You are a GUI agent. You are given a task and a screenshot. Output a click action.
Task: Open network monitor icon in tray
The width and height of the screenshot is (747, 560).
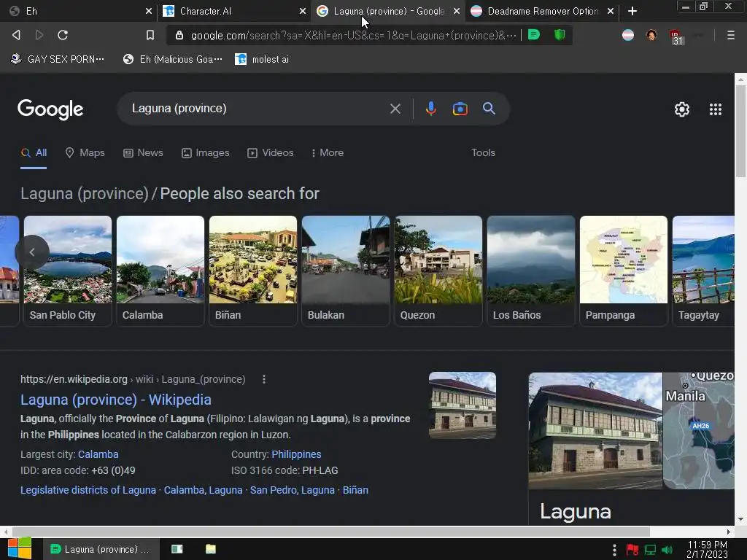[x=650, y=550]
